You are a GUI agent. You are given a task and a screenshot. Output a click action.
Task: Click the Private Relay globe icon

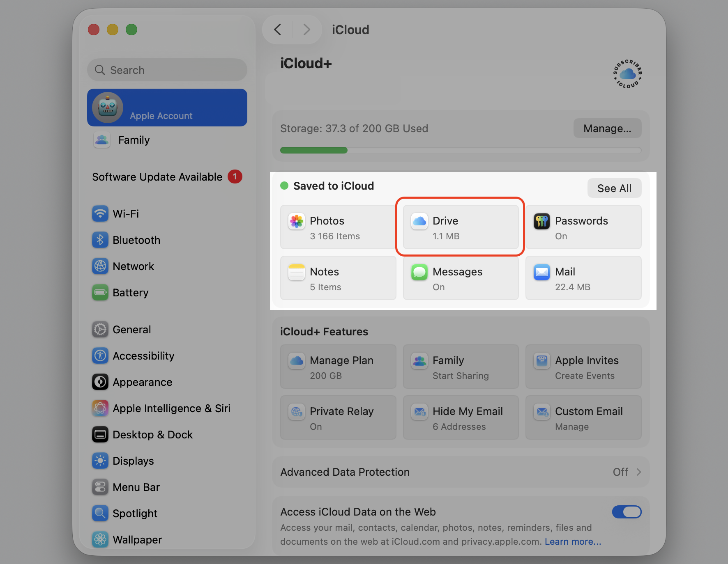[x=297, y=412]
